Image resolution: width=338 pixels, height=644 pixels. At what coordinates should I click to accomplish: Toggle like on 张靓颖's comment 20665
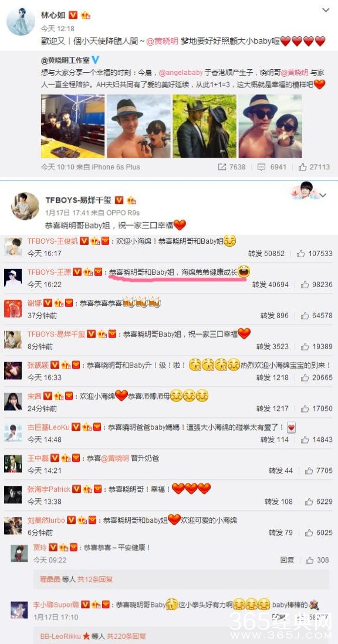coord(305,377)
